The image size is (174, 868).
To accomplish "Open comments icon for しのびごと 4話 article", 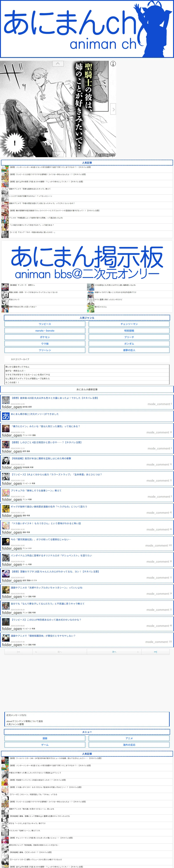I will [x=159, y=448].
